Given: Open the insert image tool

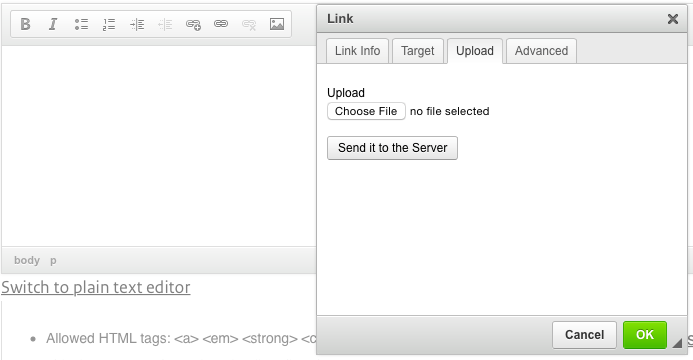Looking at the screenshot, I should 277,24.
